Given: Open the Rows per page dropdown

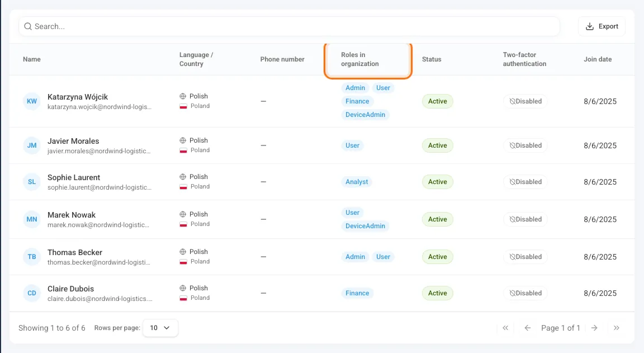Looking at the screenshot, I should [160, 328].
